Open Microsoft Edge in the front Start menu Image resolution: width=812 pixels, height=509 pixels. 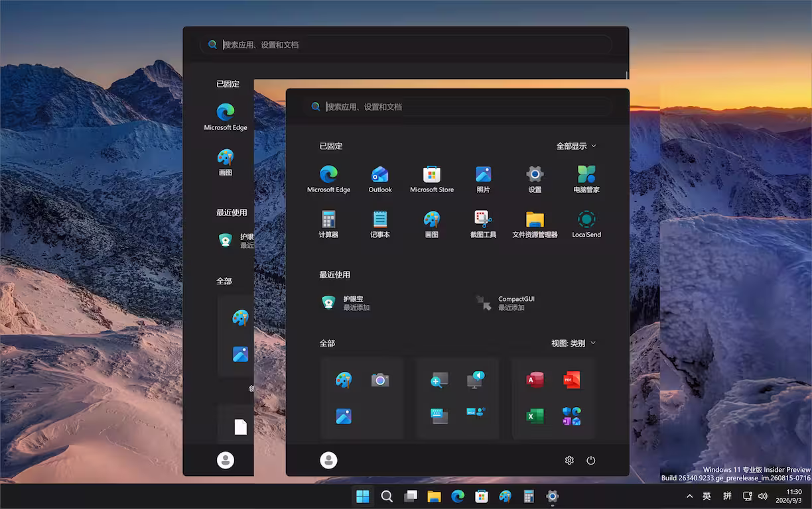[x=328, y=180]
